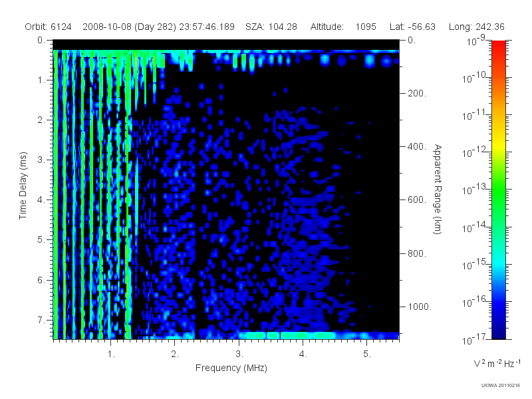Click the cyan-green band at plot bottom
Screen dimensions: 532x399
[289, 335]
